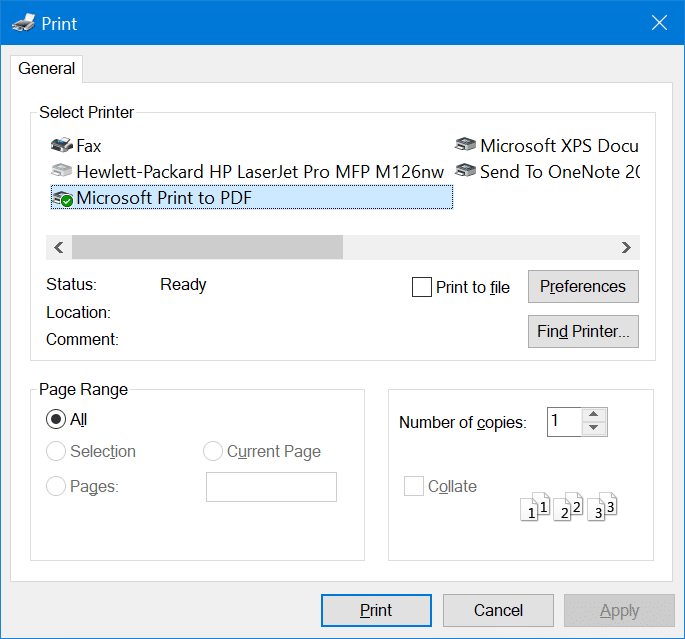The width and height of the screenshot is (685, 639).
Task: Select the "Microsoft XPS Docu" printer name
Action: pos(559,146)
